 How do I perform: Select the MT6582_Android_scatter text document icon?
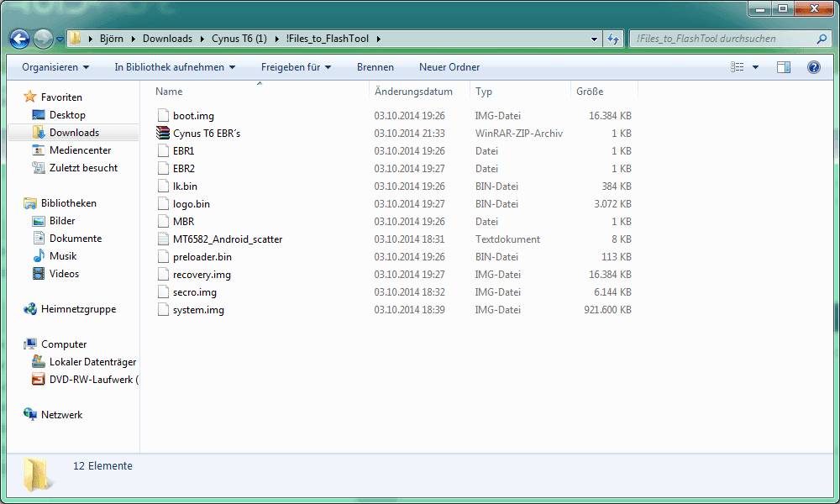click(164, 239)
